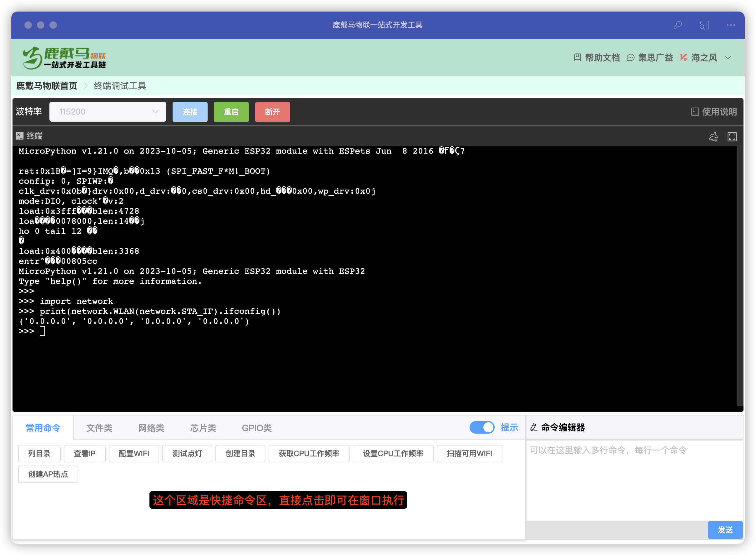Switch to the GPIO类 tab
Screen dimensions: 756x555
(256, 428)
